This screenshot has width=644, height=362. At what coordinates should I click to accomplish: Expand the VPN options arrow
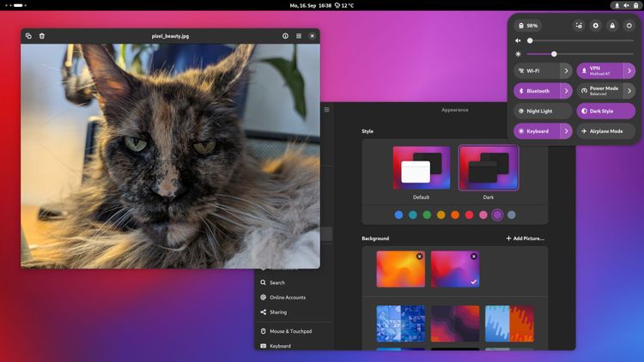(629, 70)
